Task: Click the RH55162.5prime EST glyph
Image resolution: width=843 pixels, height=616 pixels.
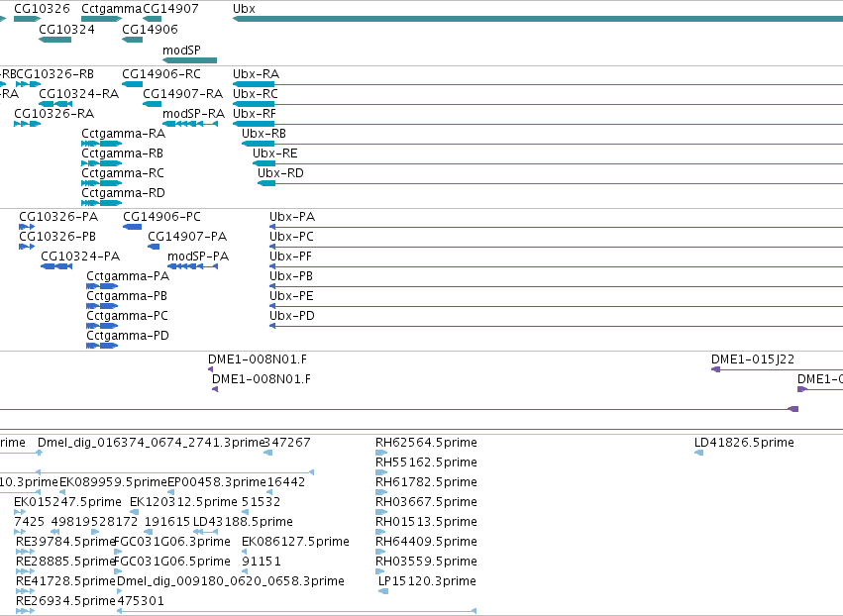Action: 381,472
